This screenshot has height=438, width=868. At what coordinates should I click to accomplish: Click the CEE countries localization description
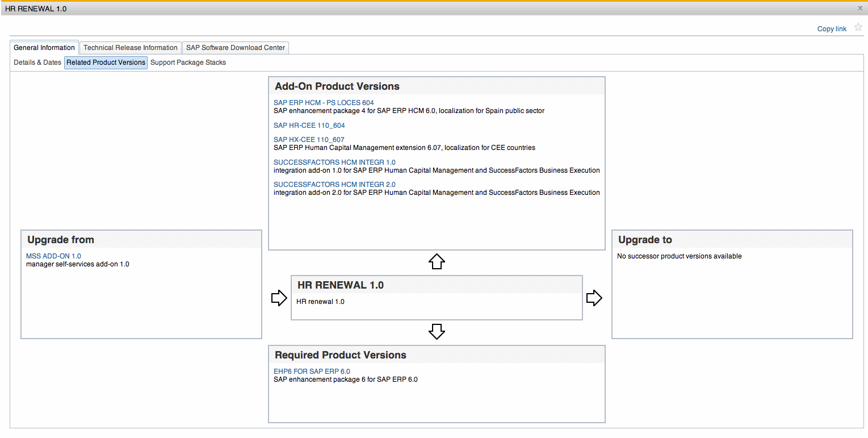[404, 148]
